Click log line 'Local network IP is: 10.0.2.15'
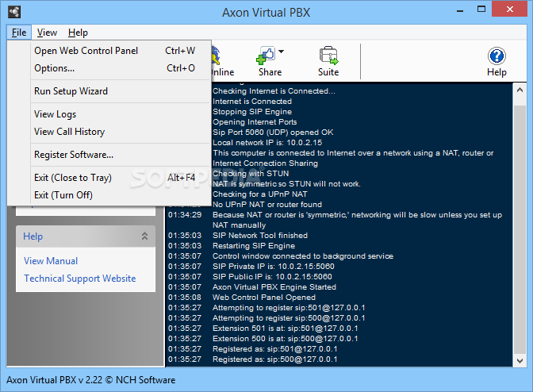Screen dimensions: 533x392 point(267,143)
